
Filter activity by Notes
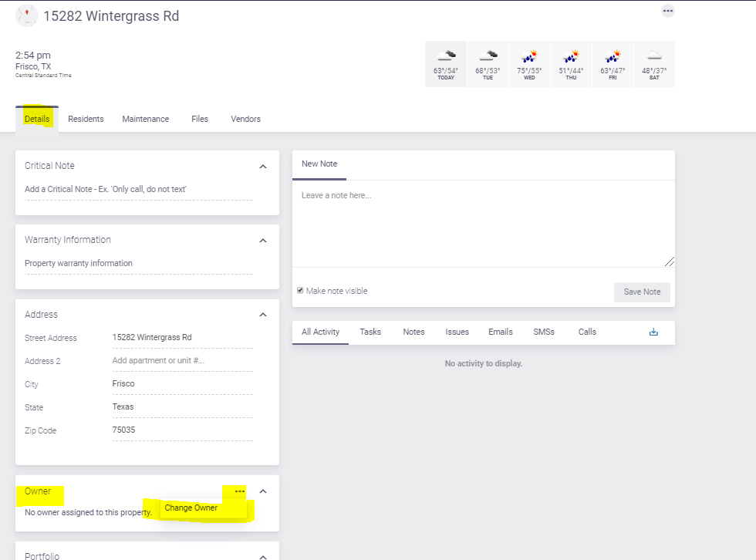click(x=413, y=332)
